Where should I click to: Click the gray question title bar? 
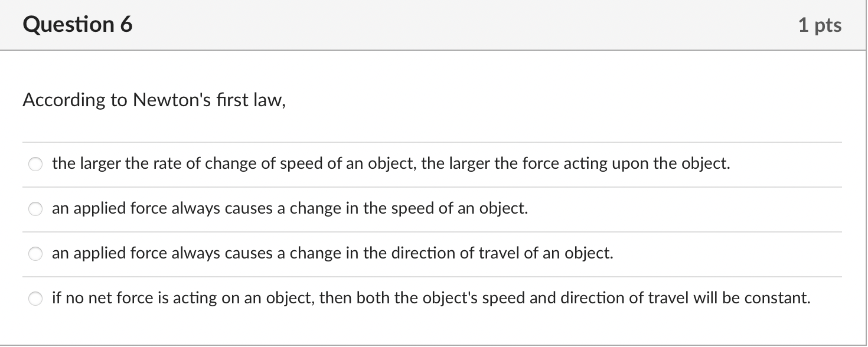pyautogui.click(x=413, y=24)
